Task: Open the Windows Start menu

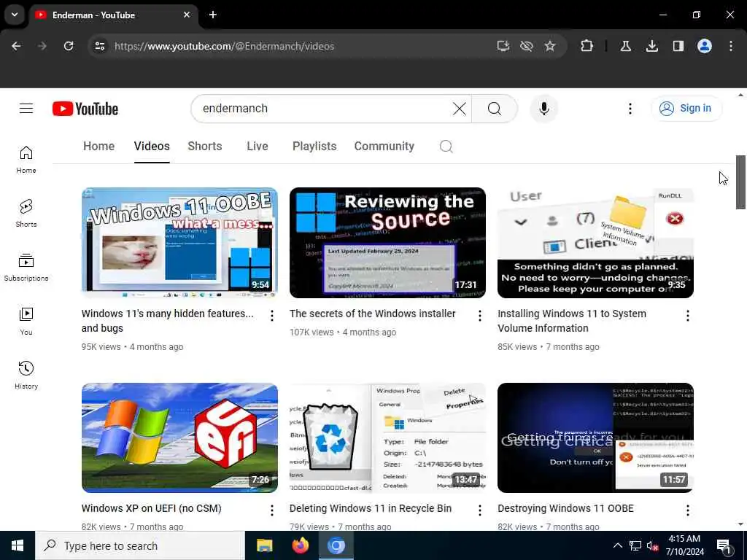Action: tap(18, 545)
